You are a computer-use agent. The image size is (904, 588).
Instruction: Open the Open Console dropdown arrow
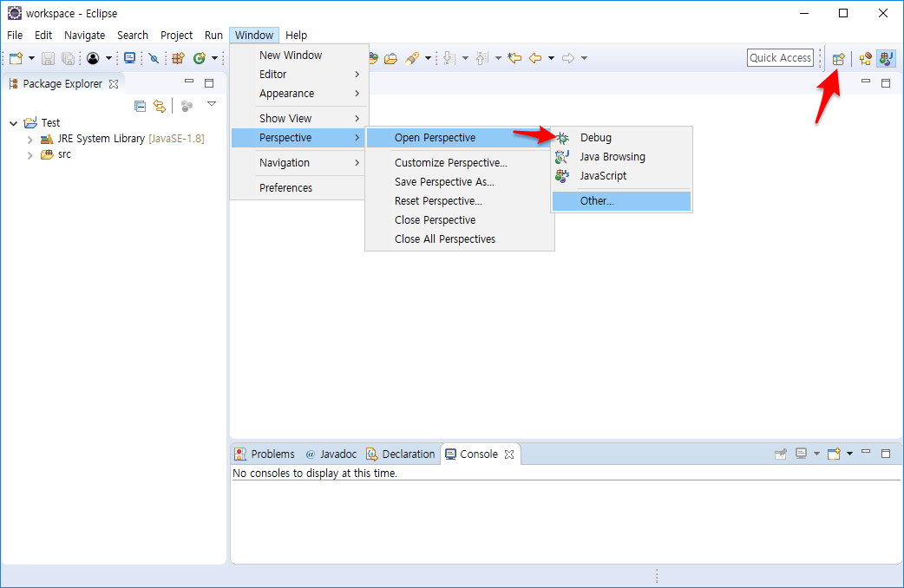850,454
